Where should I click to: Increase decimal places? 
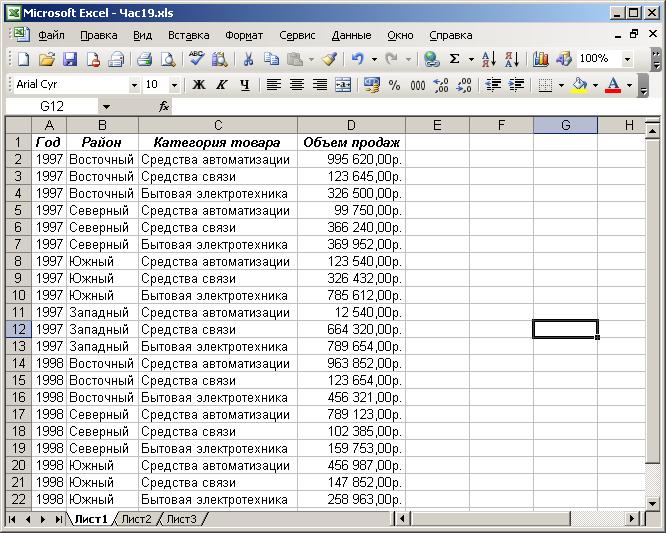pyautogui.click(x=441, y=85)
